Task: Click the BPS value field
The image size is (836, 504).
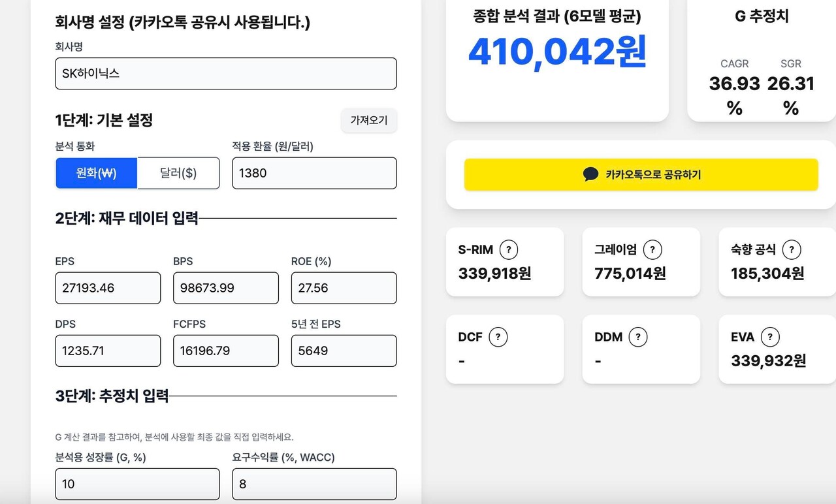Action: 225,288
